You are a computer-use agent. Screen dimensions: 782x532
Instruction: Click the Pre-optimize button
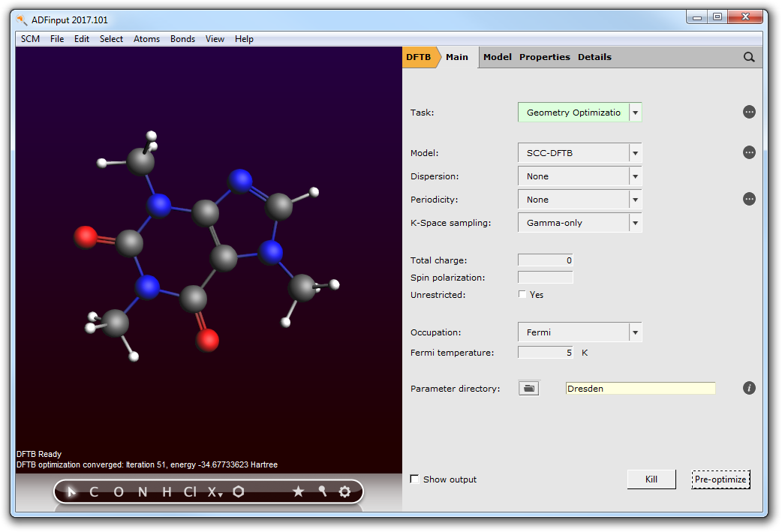pyautogui.click(x=720, y=479)
